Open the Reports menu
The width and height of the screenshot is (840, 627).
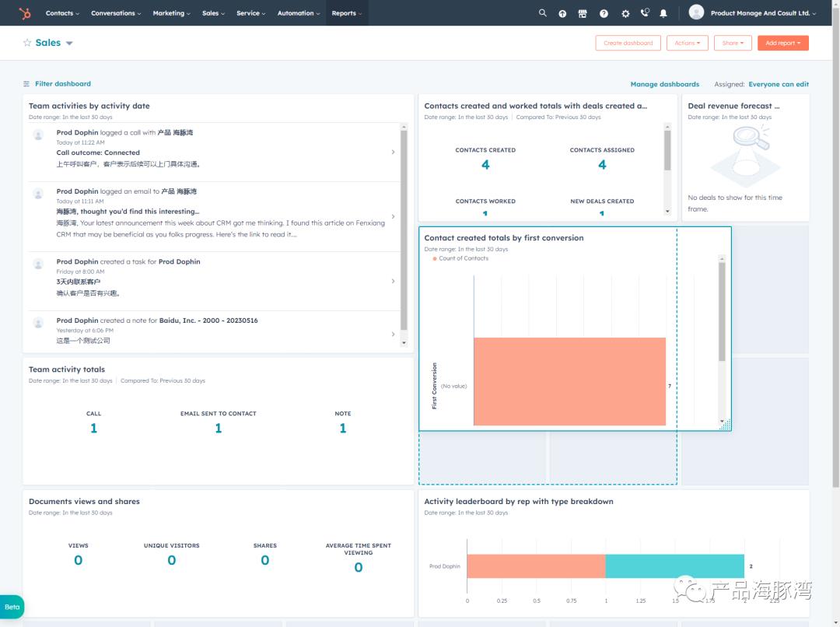tap(347, 13)
